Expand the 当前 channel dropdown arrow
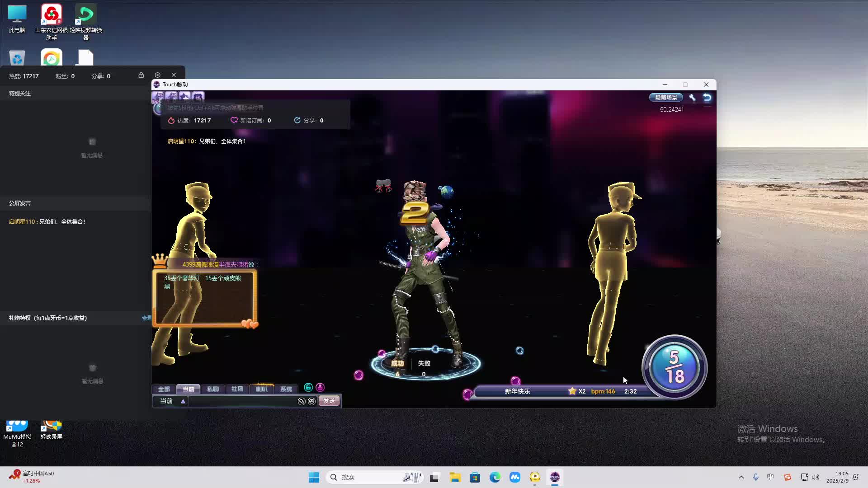This screenshot has height=488, width=868. [183, 401]
